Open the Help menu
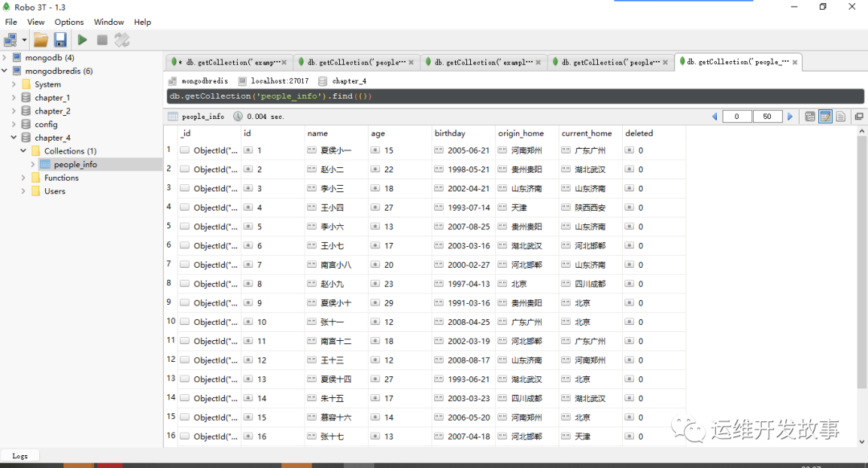Image resolution: width=868 pixels, height=468 pixels. pyautogui.click(x=142, y=23)
